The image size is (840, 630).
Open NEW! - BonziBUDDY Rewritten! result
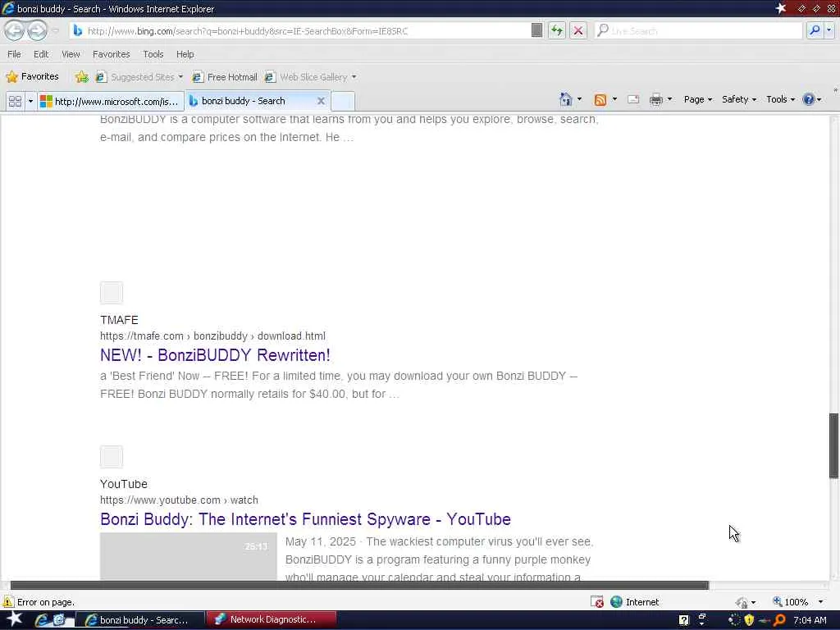pos(215,355)
